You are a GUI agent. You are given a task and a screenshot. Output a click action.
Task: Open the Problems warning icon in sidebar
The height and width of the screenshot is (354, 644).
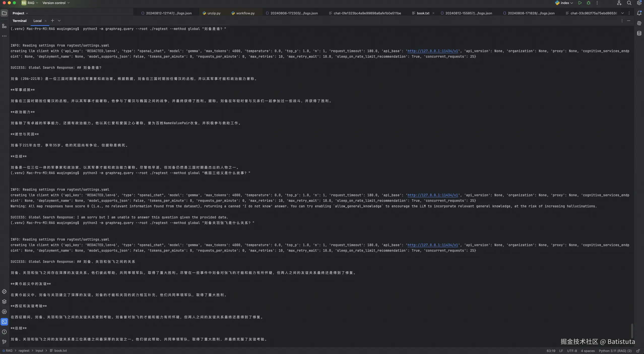(4, 332)
